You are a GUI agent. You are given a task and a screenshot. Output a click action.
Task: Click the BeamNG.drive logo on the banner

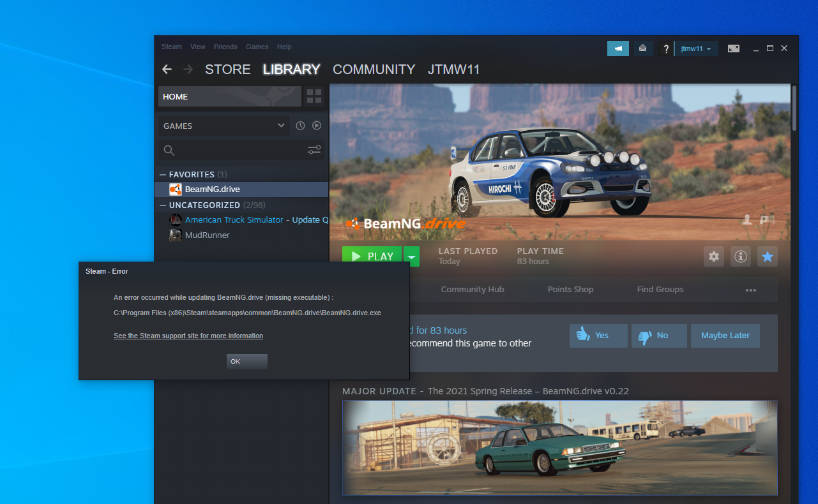coord(405,223)
